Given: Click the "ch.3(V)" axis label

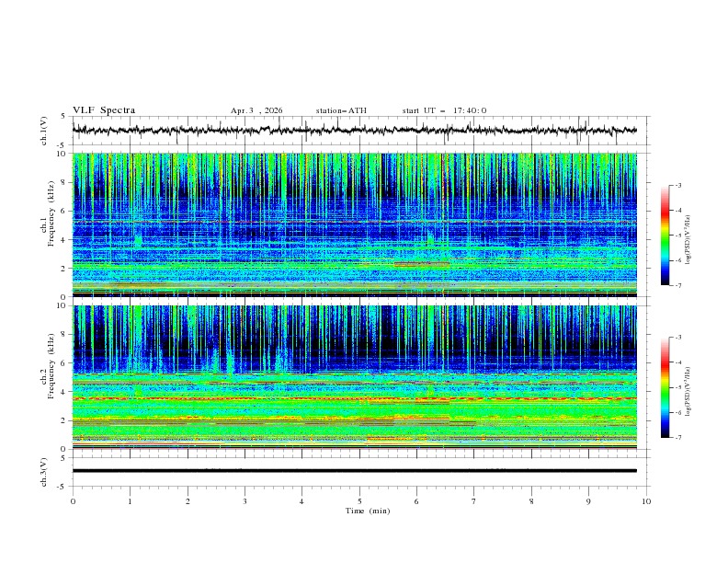Looking at the screenshot, I should (44, 472).
